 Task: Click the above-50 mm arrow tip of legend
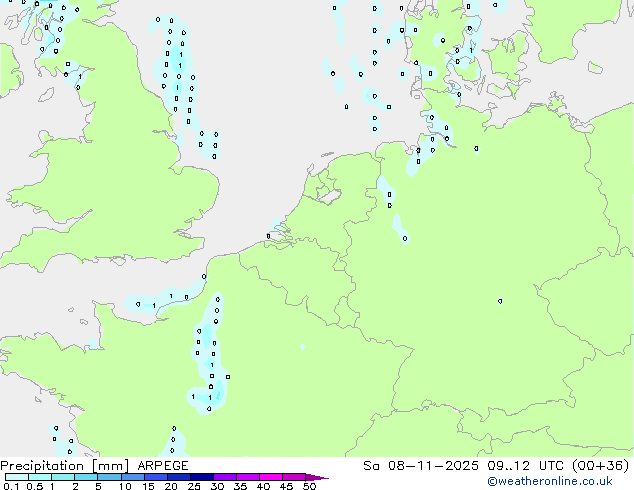pos(317,477)
